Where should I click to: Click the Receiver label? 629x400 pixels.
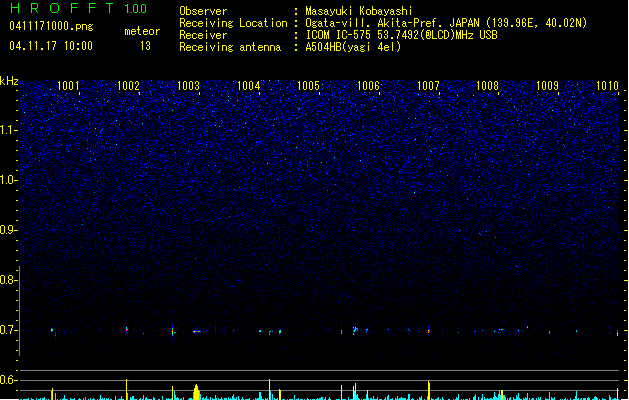203,35
